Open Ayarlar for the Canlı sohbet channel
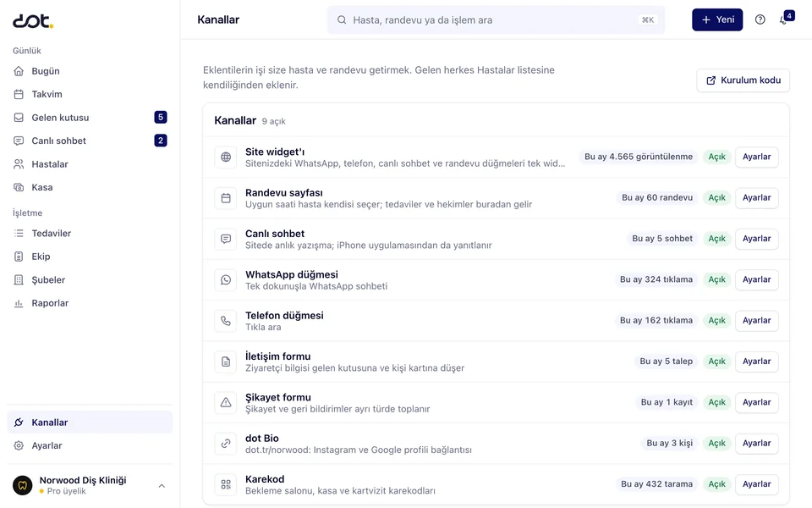Screen dimensions: 812x508 (x=756, y=239)
